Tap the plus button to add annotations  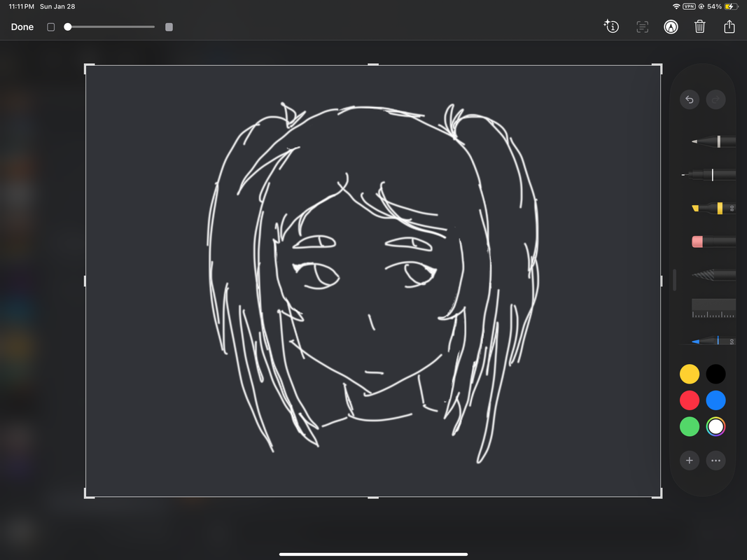click(x=690, y=461)
